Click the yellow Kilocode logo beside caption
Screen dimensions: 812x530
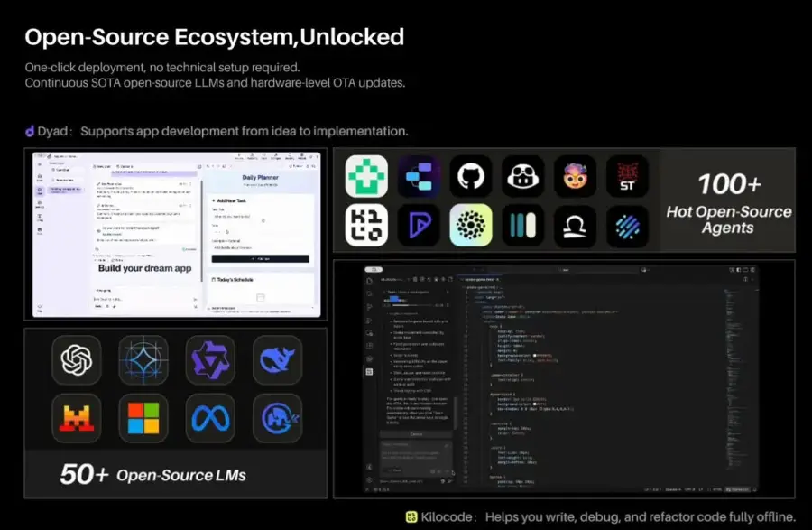click(x=411, y=517)
